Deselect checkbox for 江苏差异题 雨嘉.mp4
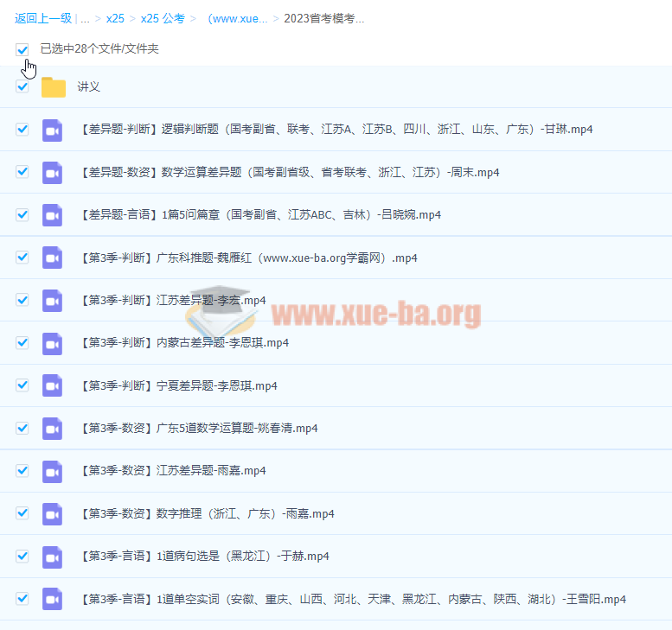The height and width of the screenshot is (630, 672). tap(22, 471)
